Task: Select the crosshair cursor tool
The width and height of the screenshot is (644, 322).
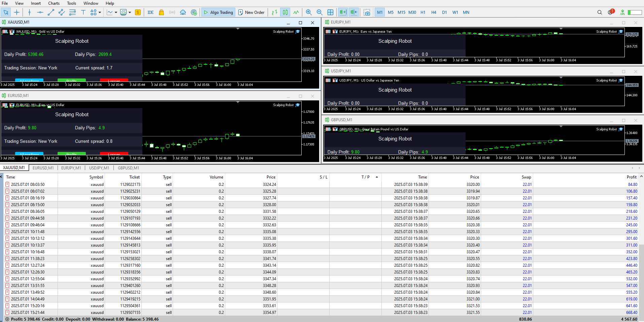Action: tap(16, 12)
